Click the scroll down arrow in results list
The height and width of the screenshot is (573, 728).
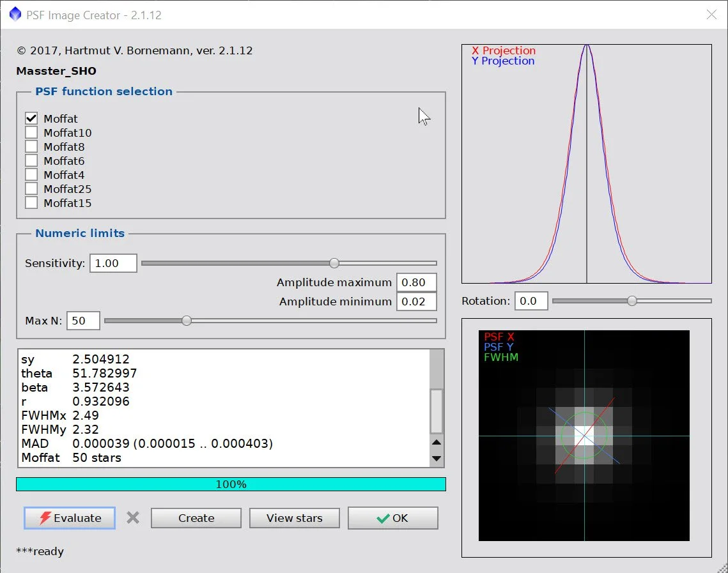point(437,459)
